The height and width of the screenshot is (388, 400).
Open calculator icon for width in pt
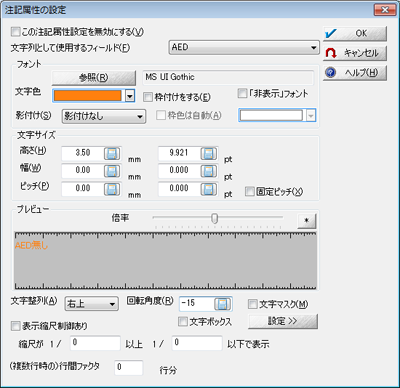(x=209, y=171)
